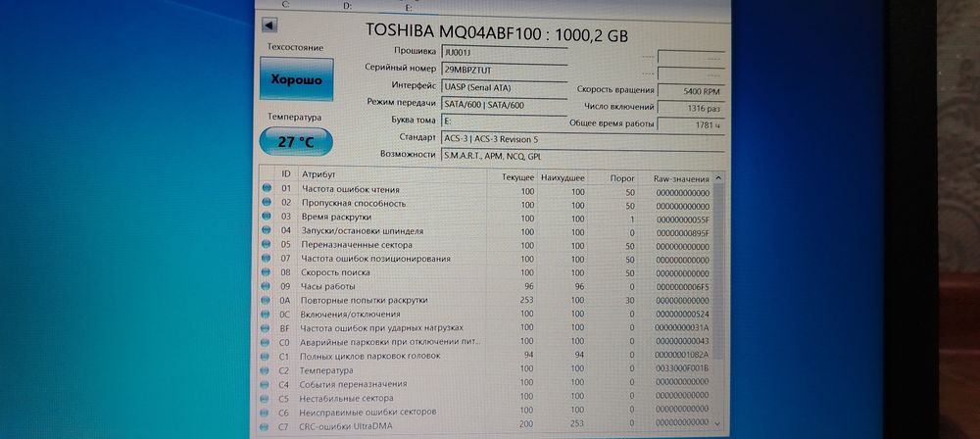Click status icon of row 04 Запуски/остановки шпинделя

point(267,230)
